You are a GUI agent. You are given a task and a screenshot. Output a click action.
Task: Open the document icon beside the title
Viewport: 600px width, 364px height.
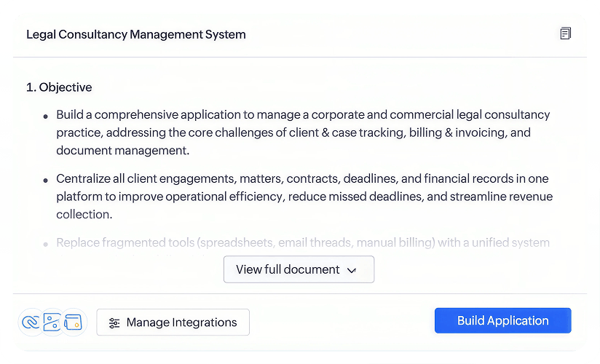565,33
